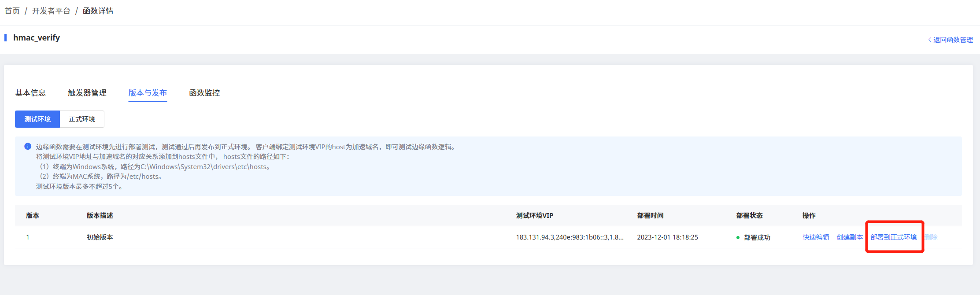This screenshot has height=295, width=980.
Task: Click deploy time 2023-12-01 18:18:25
Action: pyautogui.click(x=668, y=237)
